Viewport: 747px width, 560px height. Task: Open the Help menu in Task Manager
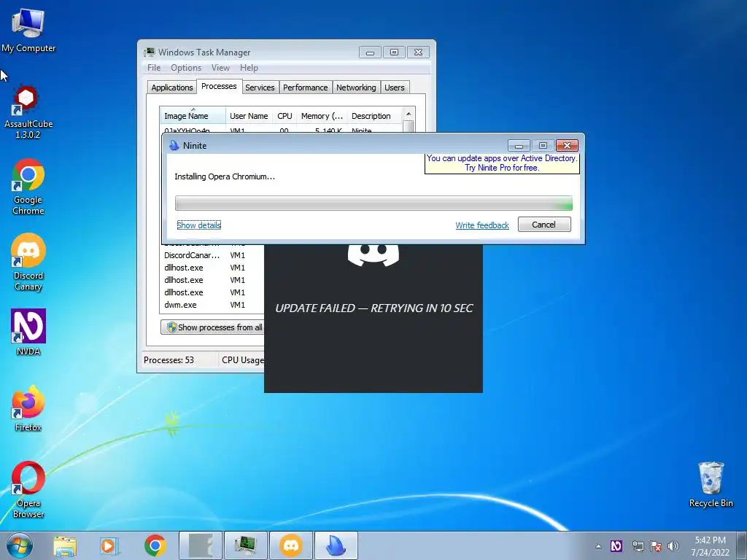click(249, 68)
